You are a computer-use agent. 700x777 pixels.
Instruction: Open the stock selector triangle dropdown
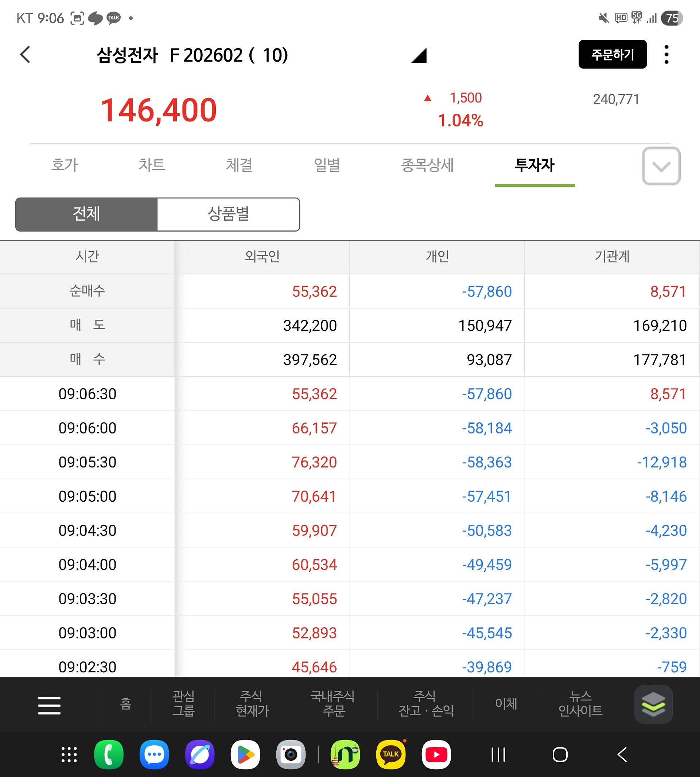pos(419,55)
